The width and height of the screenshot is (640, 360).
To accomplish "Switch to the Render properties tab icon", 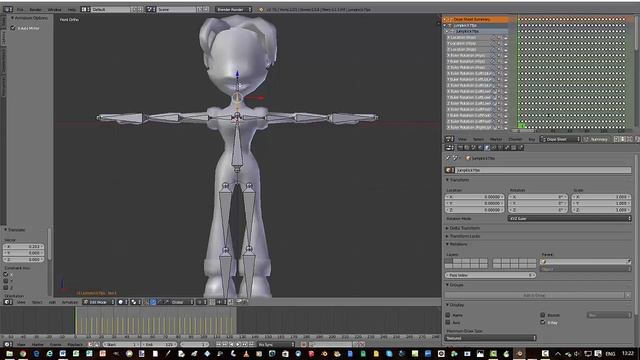I will coord(460,148).
